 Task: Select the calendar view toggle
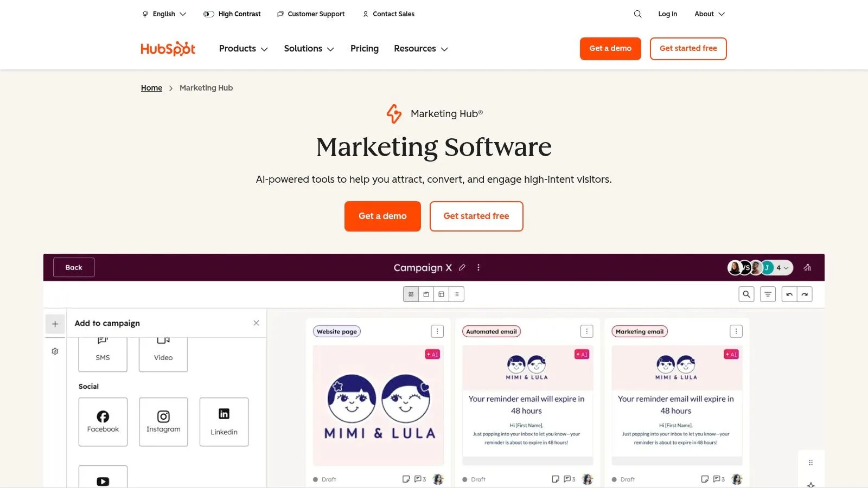(x=426, y=294)
